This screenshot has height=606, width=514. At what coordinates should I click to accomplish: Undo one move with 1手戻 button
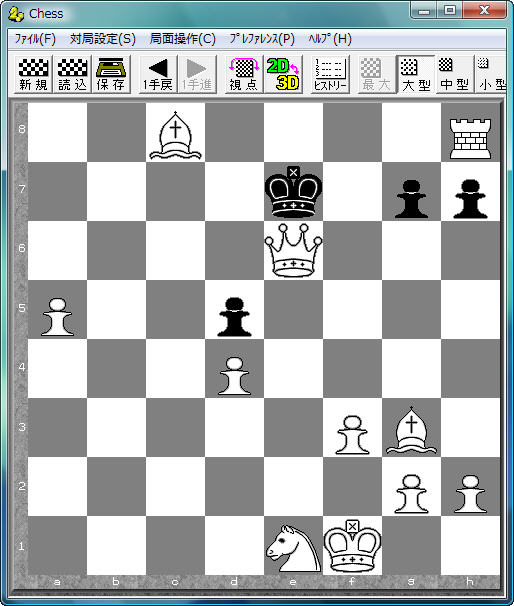pos(158,74)
